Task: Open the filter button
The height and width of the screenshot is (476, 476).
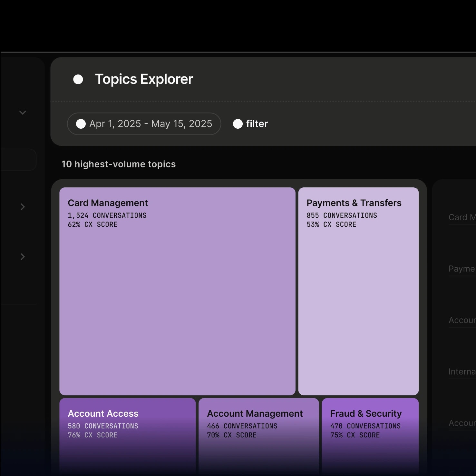Action: (x=251, y=124)
